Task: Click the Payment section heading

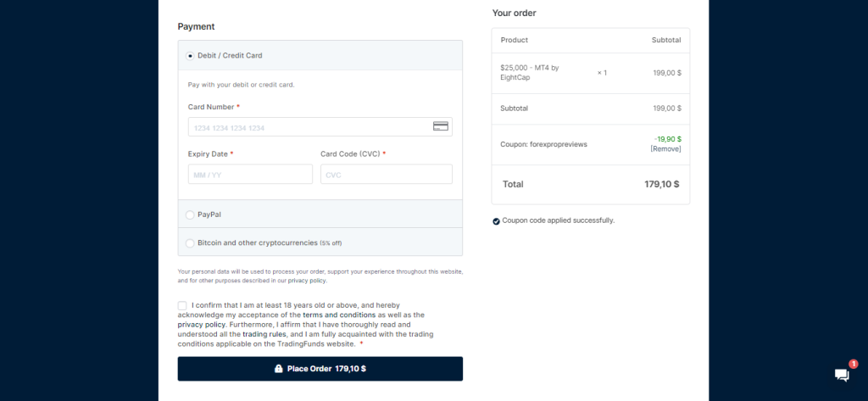Action: tap(196, 26)
